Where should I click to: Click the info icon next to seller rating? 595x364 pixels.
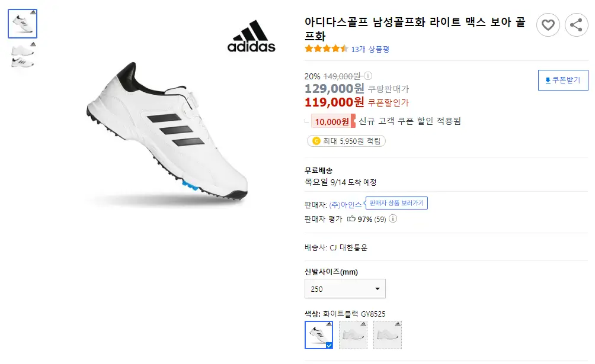pos(393,219)
